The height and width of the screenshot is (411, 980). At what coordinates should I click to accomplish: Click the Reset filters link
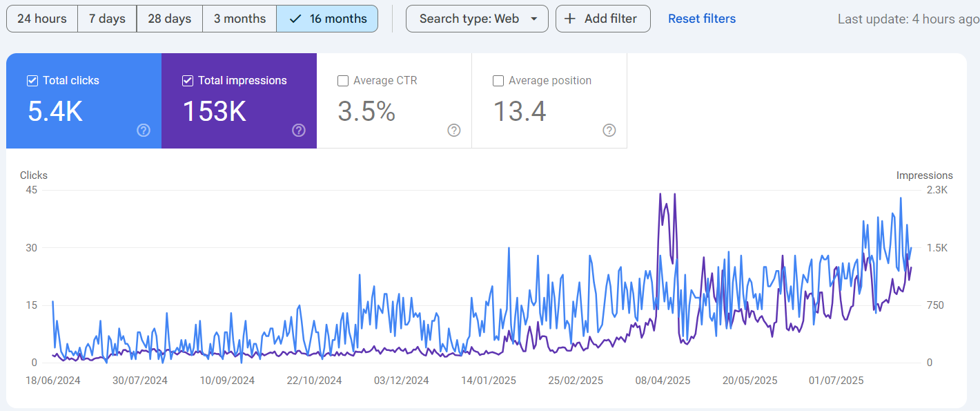[x=702, y=19]
